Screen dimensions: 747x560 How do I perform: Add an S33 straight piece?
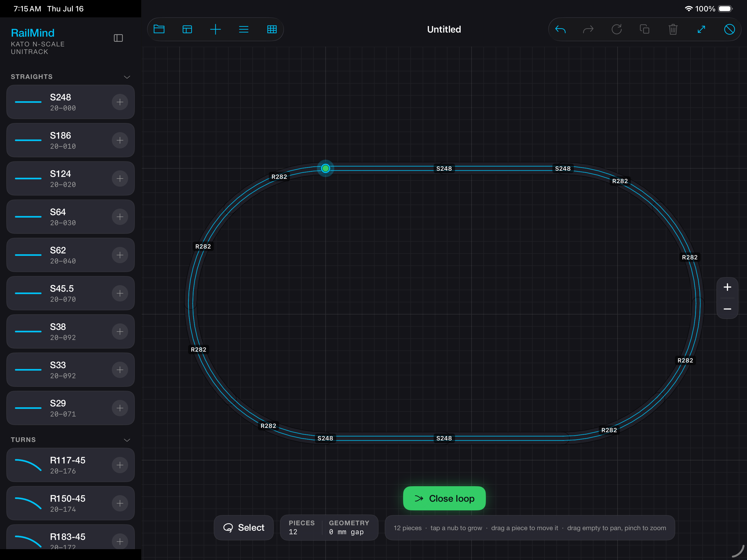tap(120, 370)
